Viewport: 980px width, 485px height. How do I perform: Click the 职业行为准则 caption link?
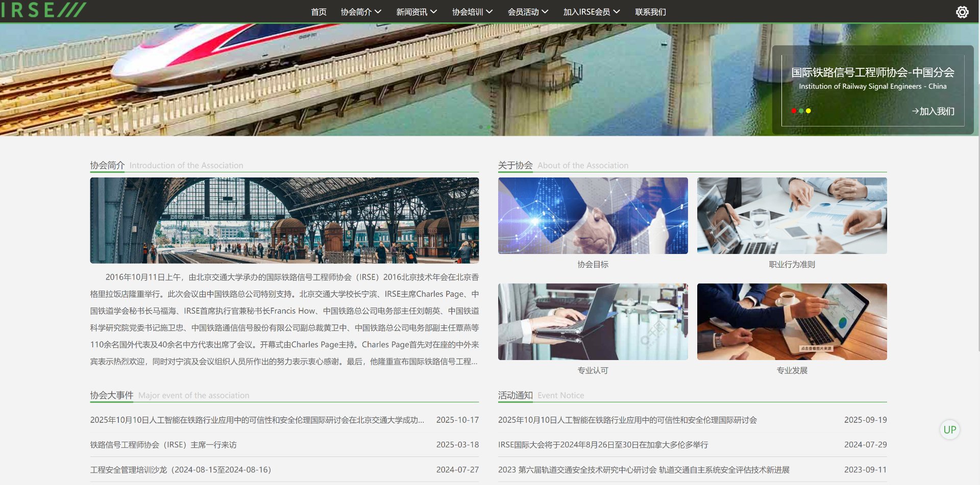792,264
